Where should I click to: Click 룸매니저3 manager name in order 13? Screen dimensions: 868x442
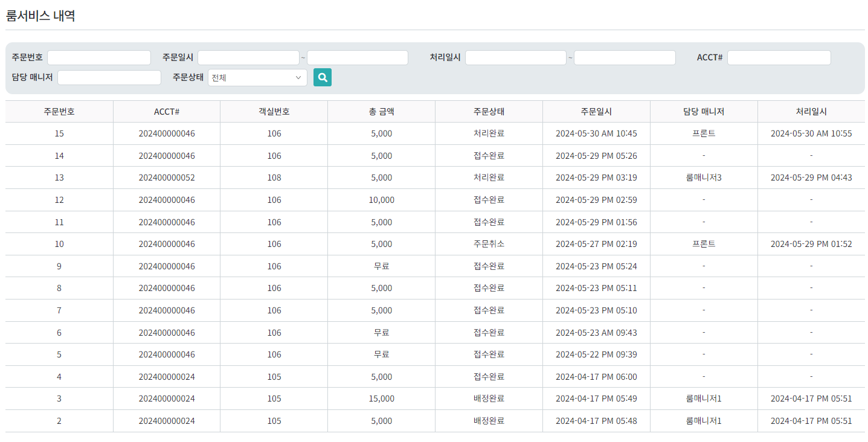point(704,178)
